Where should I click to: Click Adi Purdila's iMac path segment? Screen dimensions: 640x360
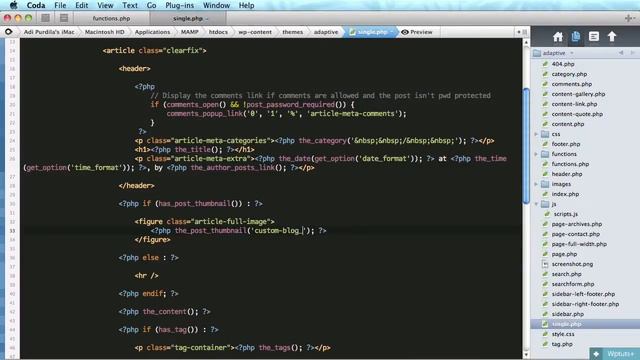coord(49,32)
